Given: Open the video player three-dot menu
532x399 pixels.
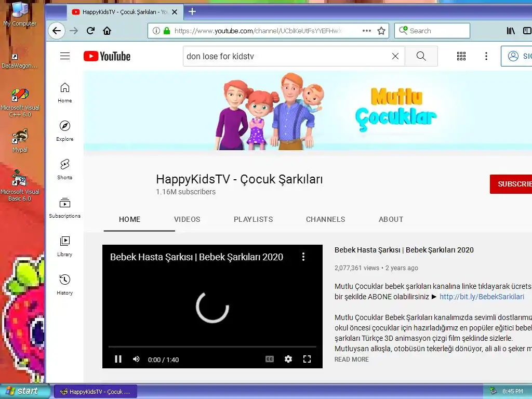Looking at the screenshot, I should 303,257.
